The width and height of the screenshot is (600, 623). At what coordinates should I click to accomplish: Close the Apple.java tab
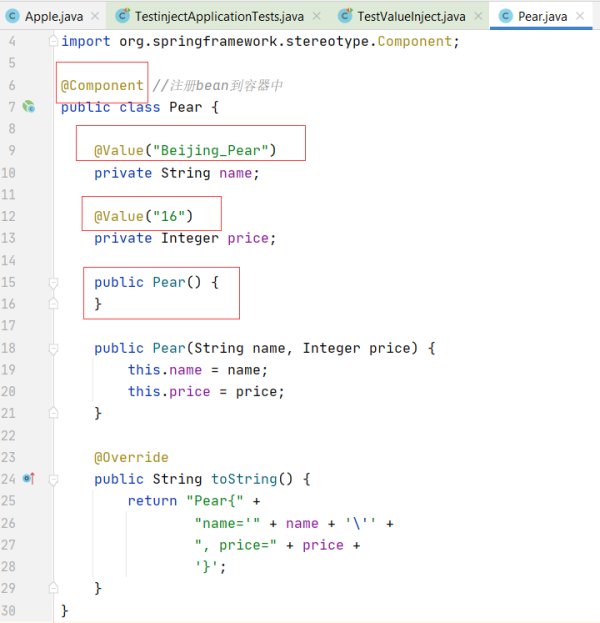[x=95, y=16]
